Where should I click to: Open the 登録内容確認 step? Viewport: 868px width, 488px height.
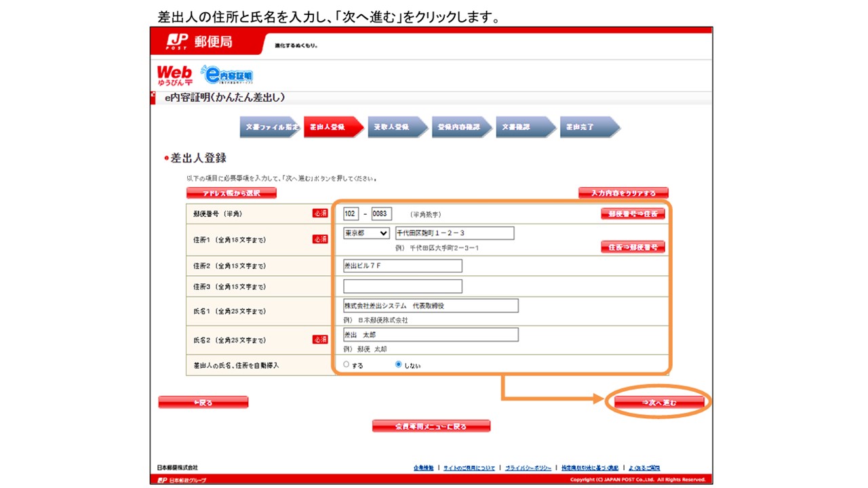point(459,127)
